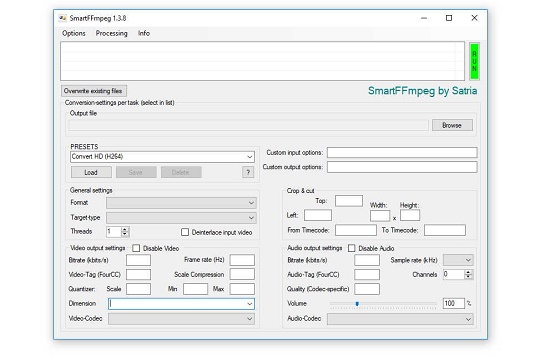Check the Disable Video checkbox

[136, 248]
